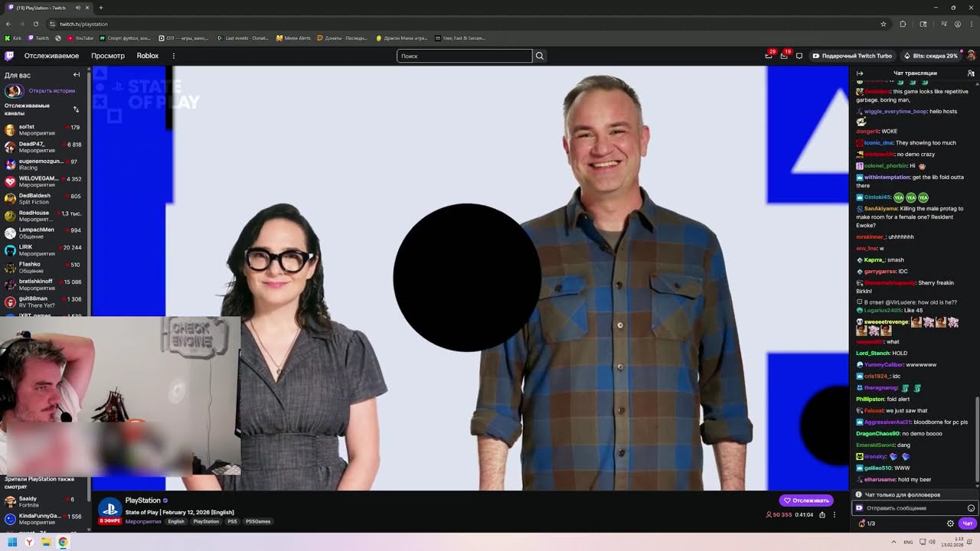Click Открыть истории link
Image resolution: width=980 pixels, height=551 pixels.
52,90
